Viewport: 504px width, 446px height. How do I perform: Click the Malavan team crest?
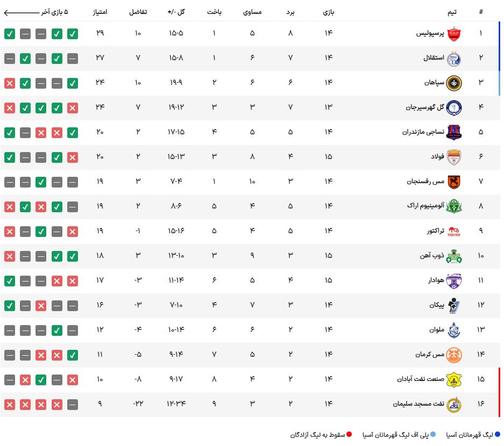click(454, 330)
